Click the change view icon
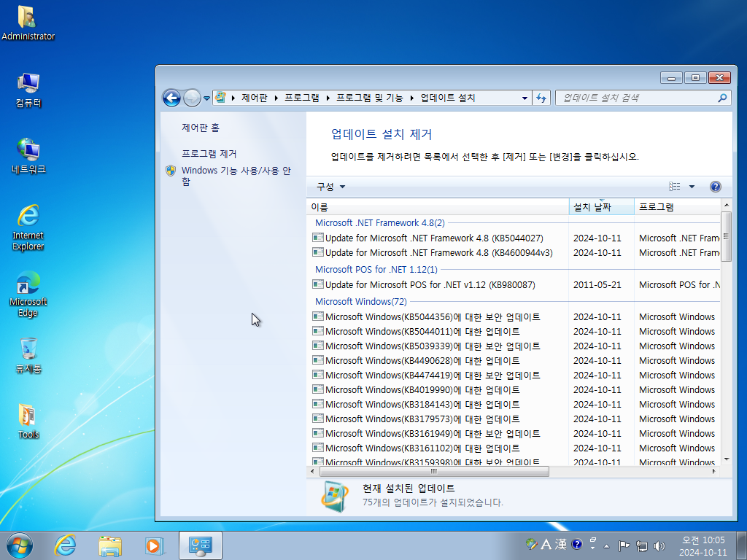Screen dimensions: 747x560 tap(675, 187)
